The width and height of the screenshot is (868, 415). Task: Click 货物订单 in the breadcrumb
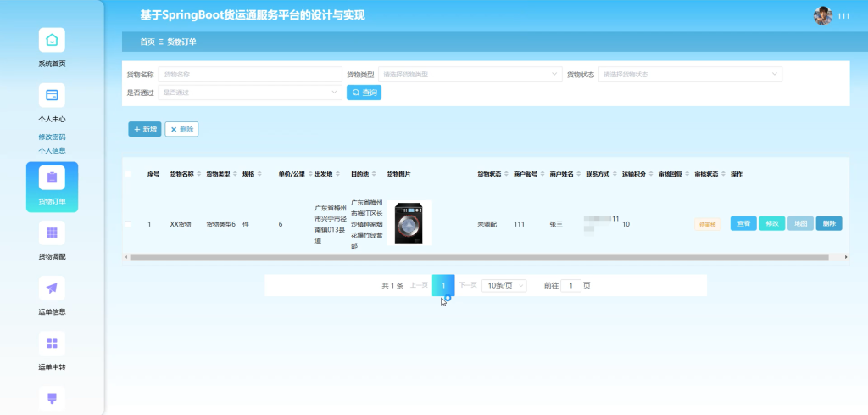181,42
